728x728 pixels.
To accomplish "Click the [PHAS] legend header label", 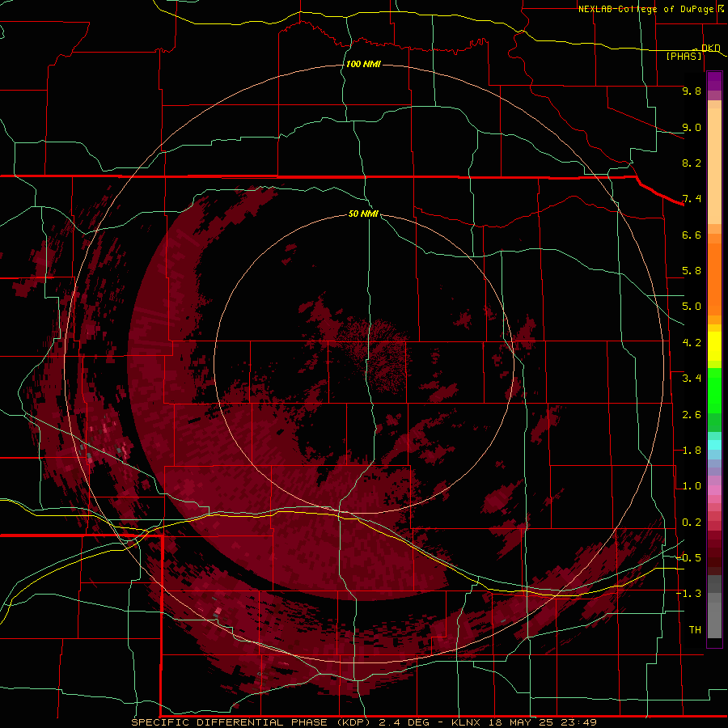I will pyautogui.click(x=684, y=56).
